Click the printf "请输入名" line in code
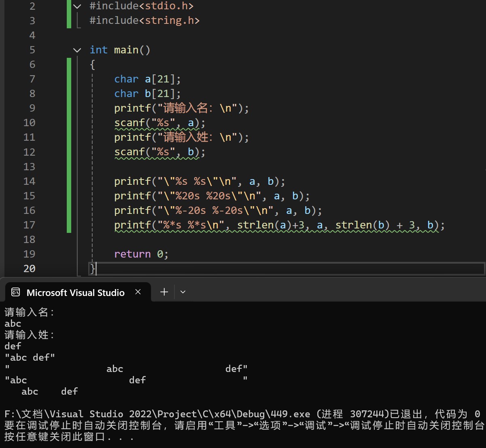 181,108
